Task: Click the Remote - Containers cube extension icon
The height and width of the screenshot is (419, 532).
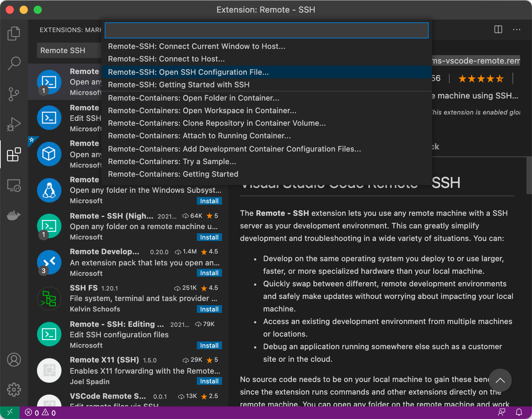Action: (x=49, y=154)
